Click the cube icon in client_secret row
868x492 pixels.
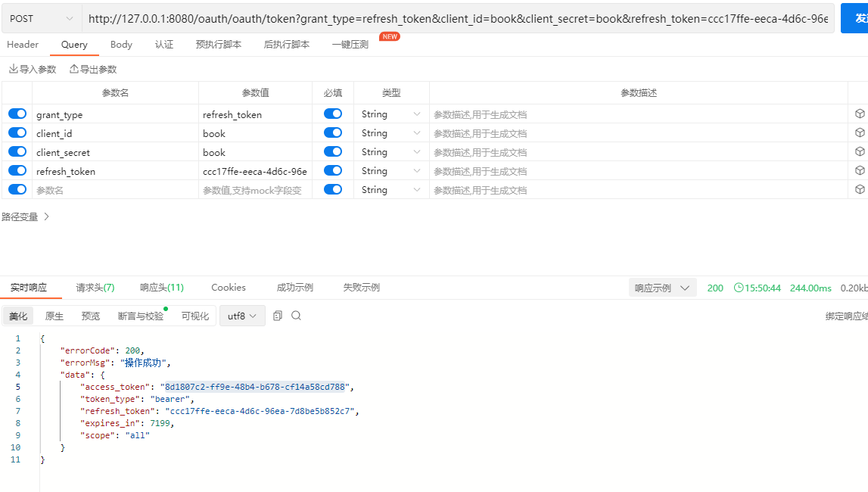click(859, 151)
